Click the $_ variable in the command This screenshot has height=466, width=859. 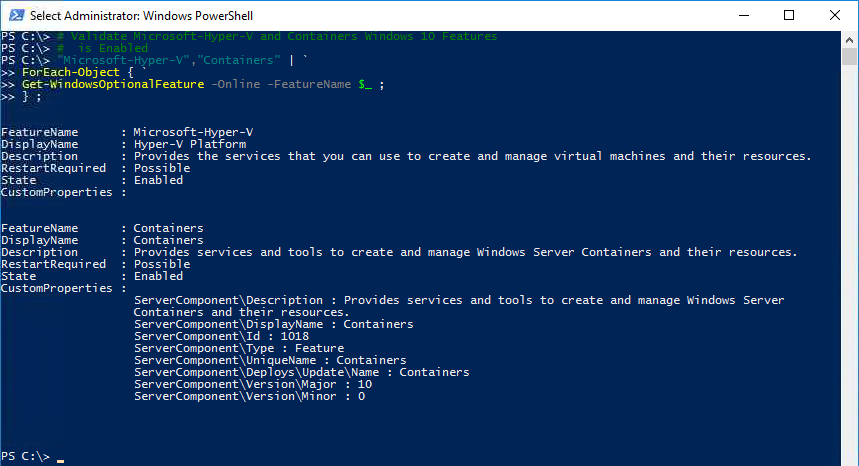pos(365,84)
